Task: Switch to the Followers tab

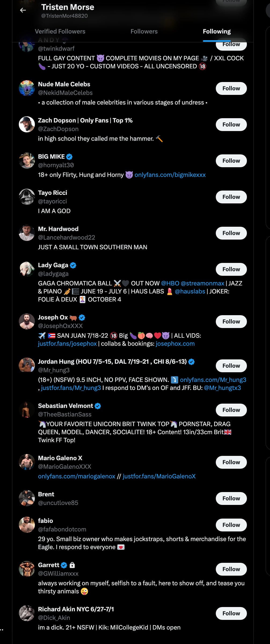Action: [144, 31]
